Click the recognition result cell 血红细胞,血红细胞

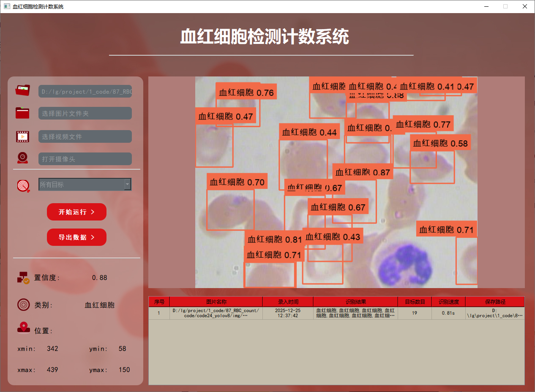355,313
